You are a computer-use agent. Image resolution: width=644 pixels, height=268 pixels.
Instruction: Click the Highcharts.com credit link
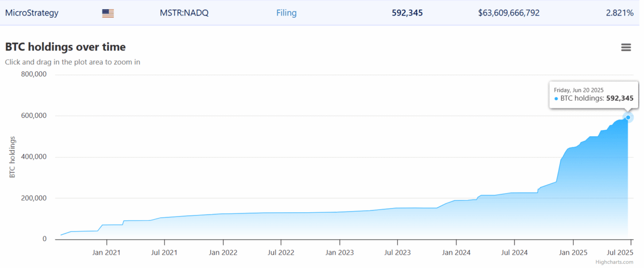621,262
